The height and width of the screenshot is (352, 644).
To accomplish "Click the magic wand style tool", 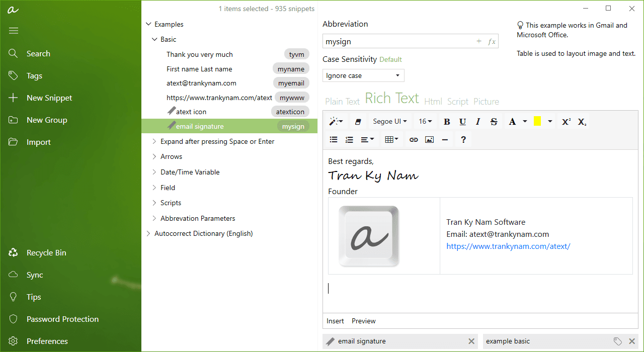I will (x=336, y=121).
